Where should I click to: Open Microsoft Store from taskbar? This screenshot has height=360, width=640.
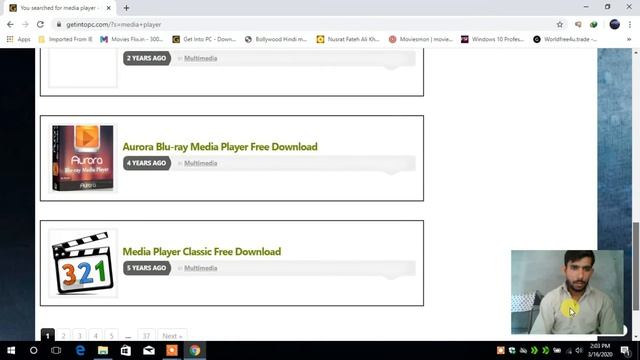point(126,350)
